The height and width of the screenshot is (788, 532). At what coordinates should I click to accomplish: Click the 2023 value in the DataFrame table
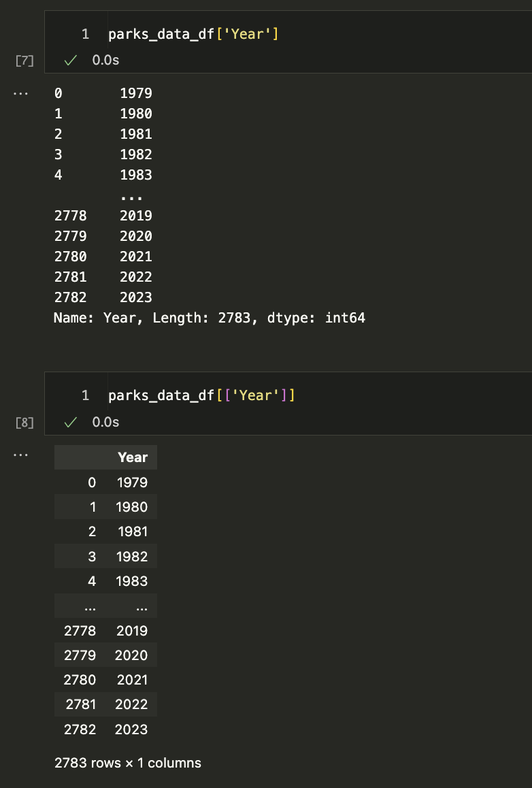tap(132, 729)
